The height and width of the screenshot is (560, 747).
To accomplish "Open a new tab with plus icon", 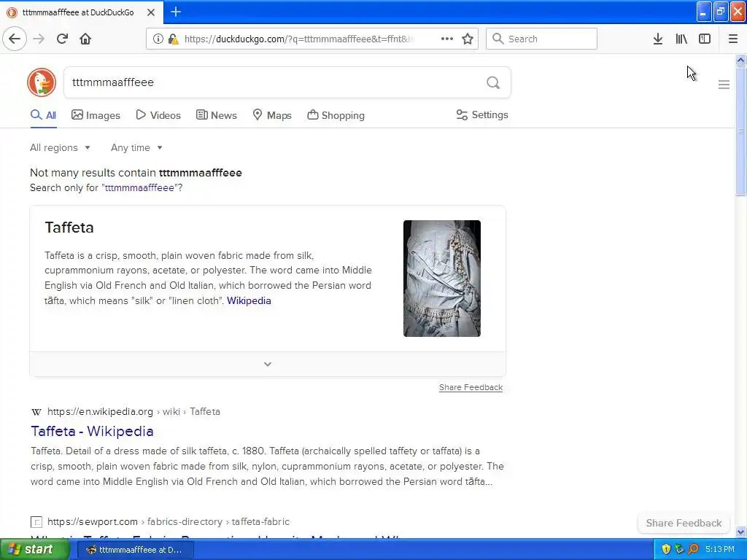I will point(176,12).
